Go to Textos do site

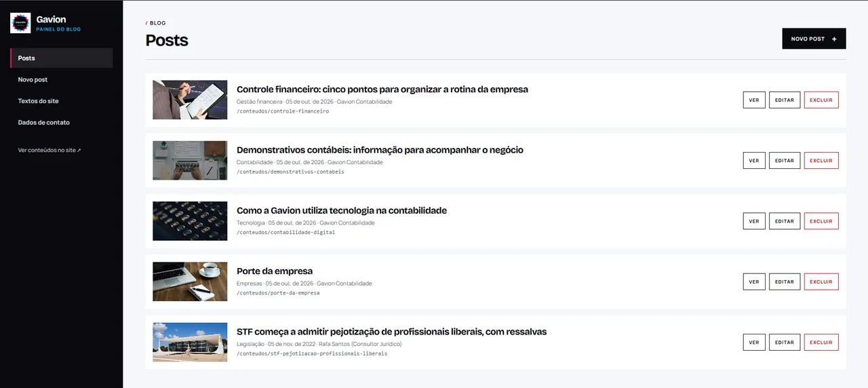coord(38,101)
